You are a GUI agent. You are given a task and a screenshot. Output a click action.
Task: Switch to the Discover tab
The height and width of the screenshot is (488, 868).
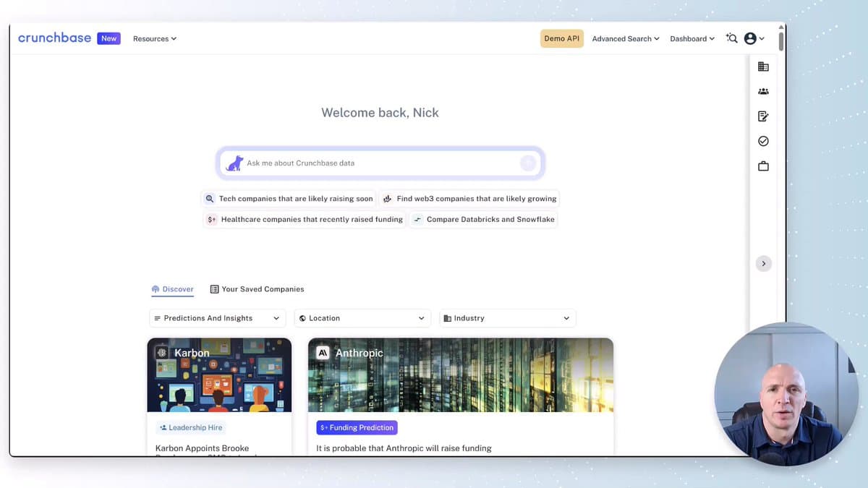pos(172,288)
